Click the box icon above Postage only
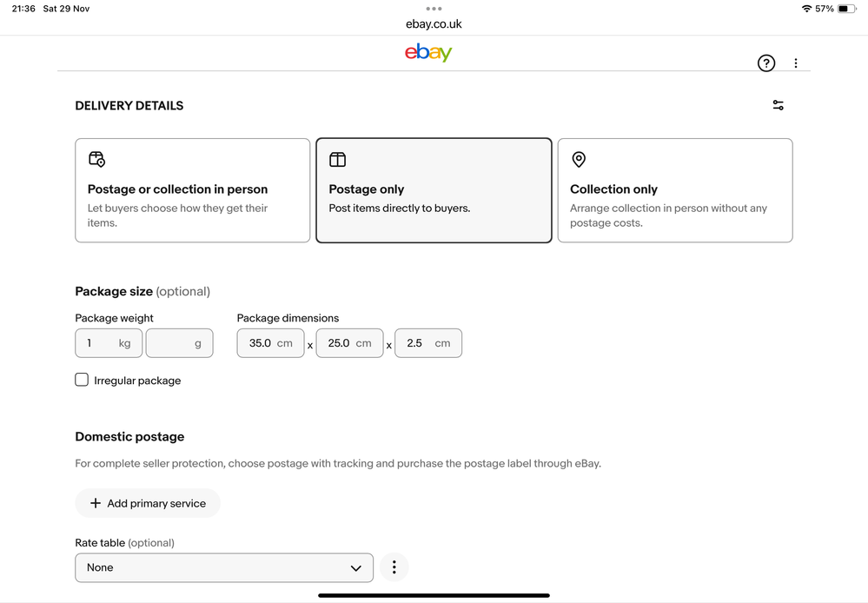Screen dimensions: 868x603 [x=337, y=159]
